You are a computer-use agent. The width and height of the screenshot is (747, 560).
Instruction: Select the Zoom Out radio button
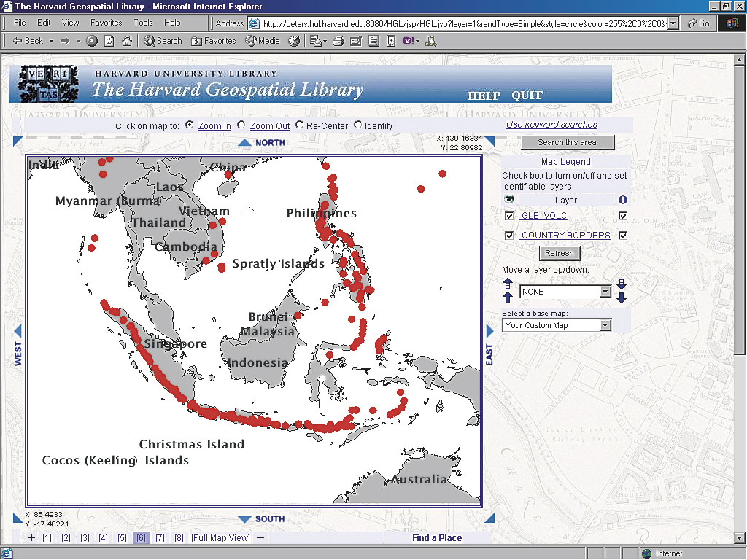click(x=241, y=125)
